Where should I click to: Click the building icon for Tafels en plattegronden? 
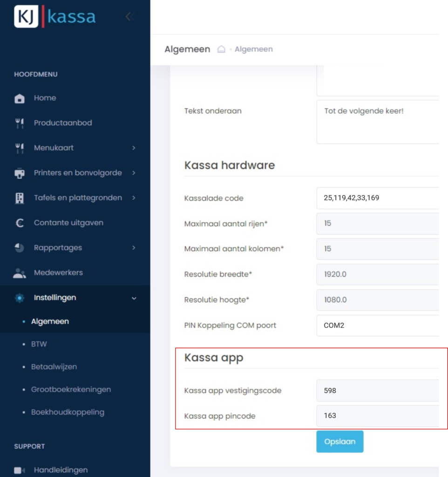(x=20, y=198)
